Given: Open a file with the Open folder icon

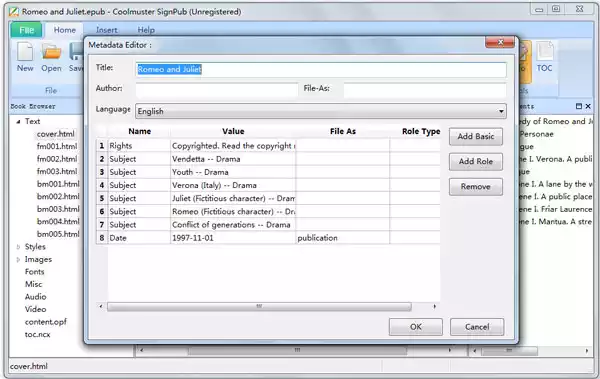Looking at the screenshot, I should pyautogui.click(x=51, y=52).
